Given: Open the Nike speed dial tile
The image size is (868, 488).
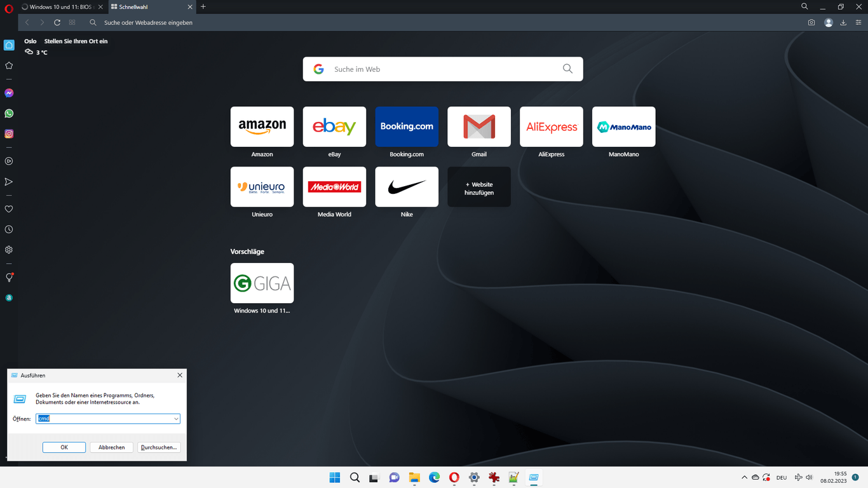Looking at the screenshot, I should 407,187.
